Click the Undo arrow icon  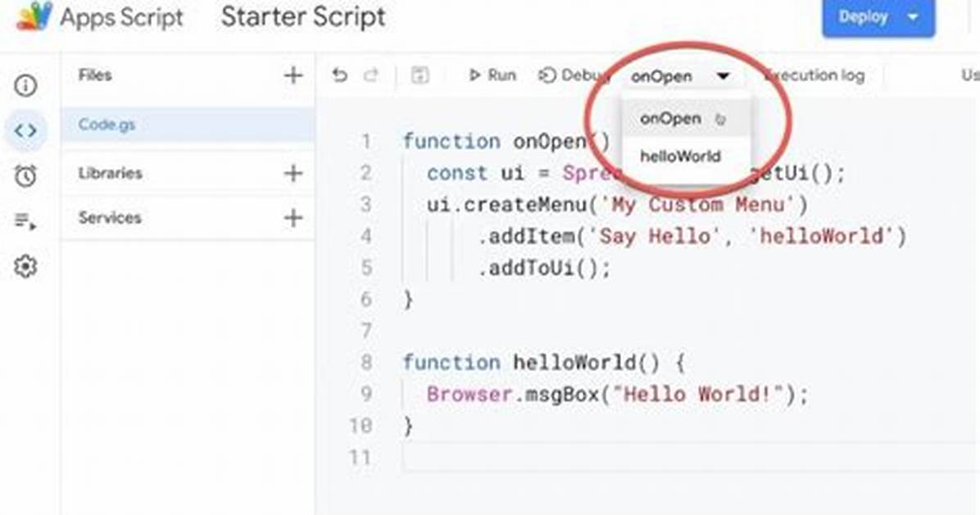[339, 75]
